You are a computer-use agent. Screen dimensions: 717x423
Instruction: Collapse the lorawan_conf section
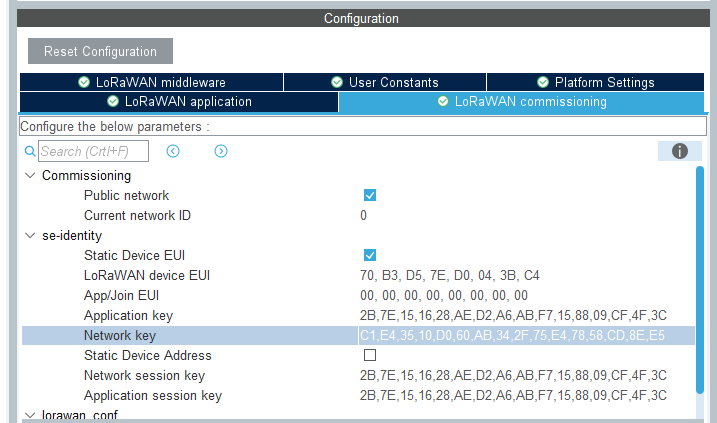(x=30, y=415)
